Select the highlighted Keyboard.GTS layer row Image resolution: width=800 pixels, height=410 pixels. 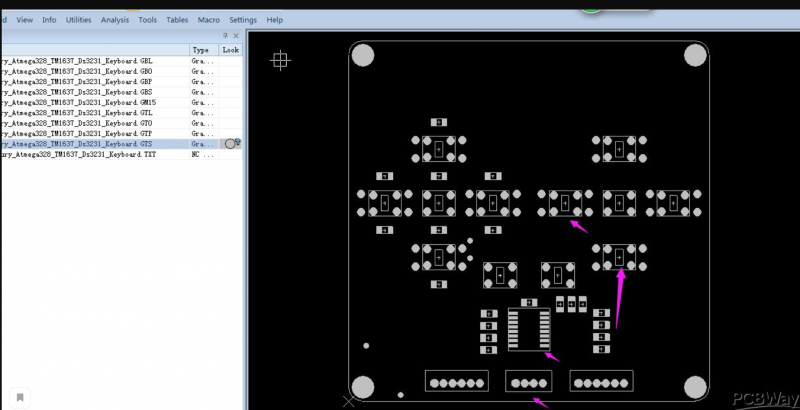121,144
